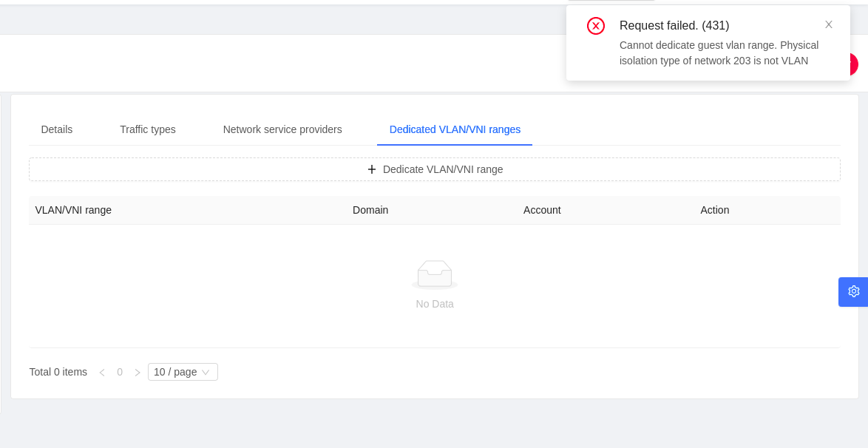The height and width of the screenshot is (448, 868).
Task: Click the plus icon on the Dedicate button
Action: point(372,169)
